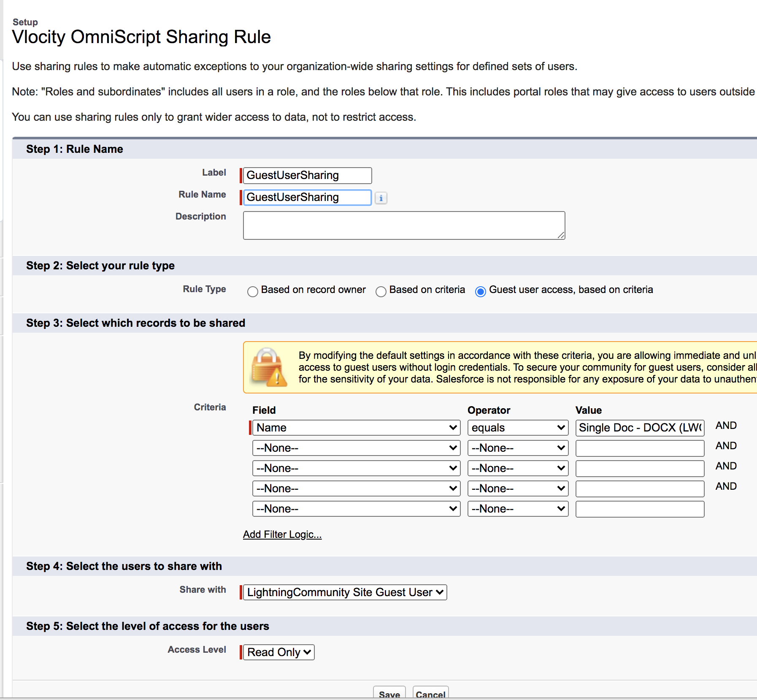
Task: Click the Step 2 rule type header
Action: click(x=100, y=266)
